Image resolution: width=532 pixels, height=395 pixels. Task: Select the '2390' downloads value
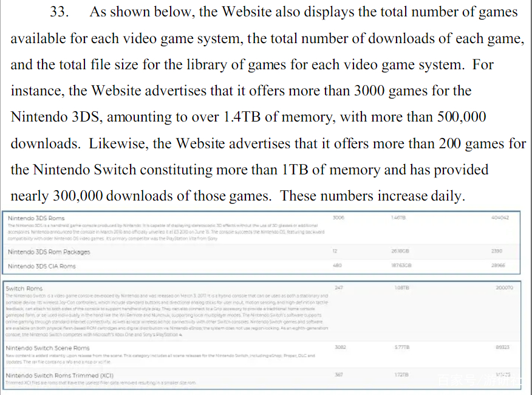coord(497,251)
